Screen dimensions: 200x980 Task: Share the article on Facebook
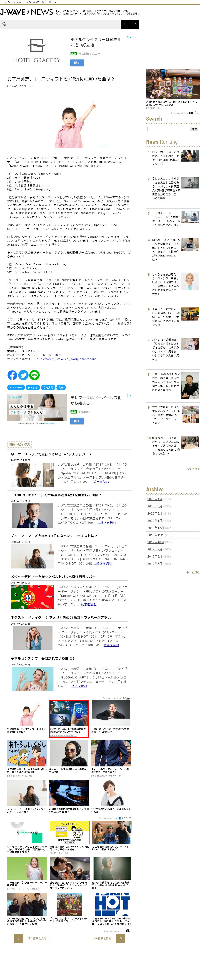point(12,375)
